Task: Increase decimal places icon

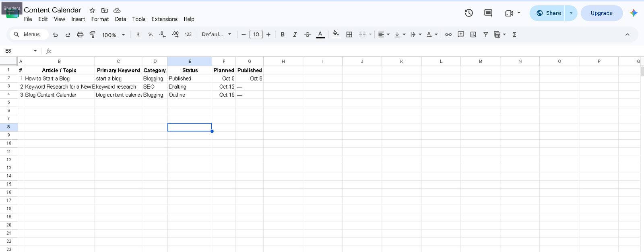Action: [x=175, y=35]
